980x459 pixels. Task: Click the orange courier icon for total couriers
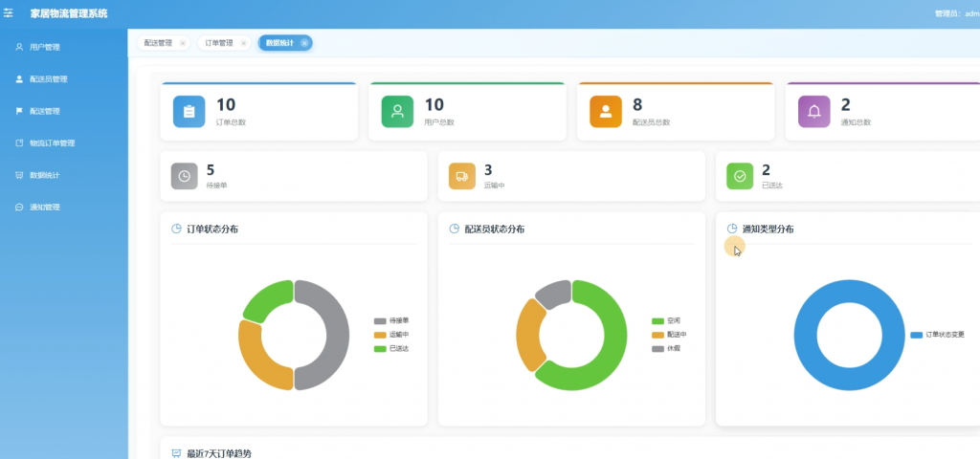[606, 112]
